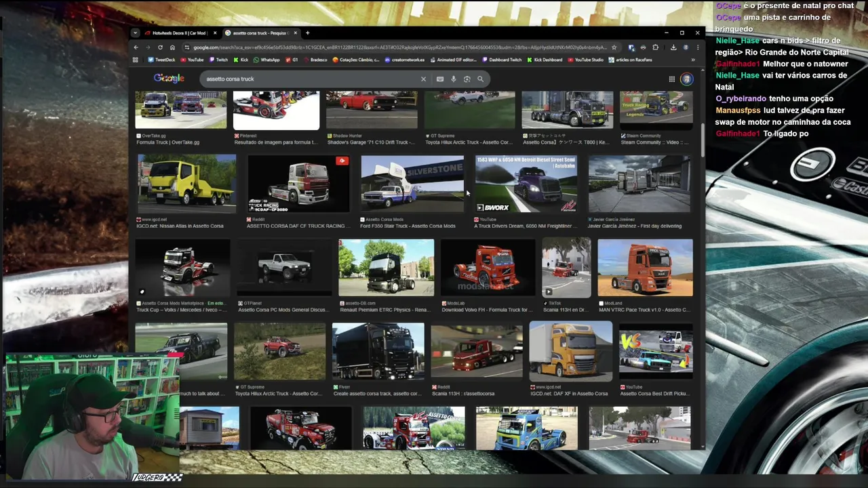Open Renault Premium ETRC thumbnail
The height and width of the screenshot is (488, 868).
tap(386, 268)
